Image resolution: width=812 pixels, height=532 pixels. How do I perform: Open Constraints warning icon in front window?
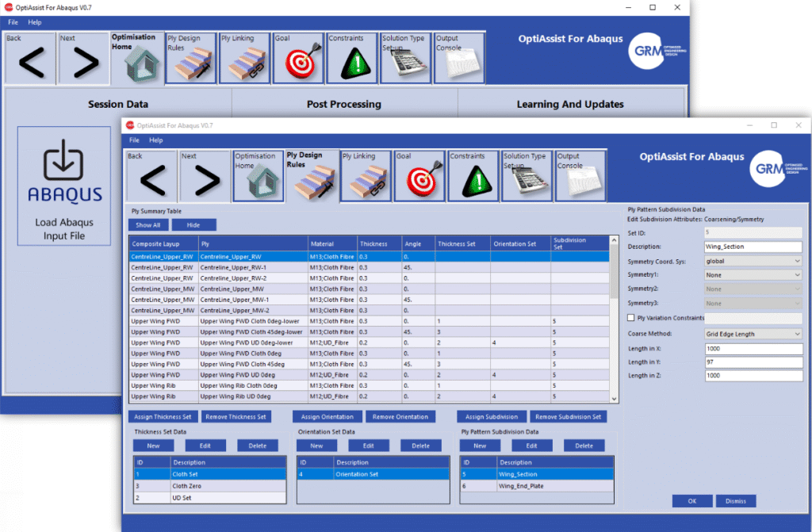[473, 176]
